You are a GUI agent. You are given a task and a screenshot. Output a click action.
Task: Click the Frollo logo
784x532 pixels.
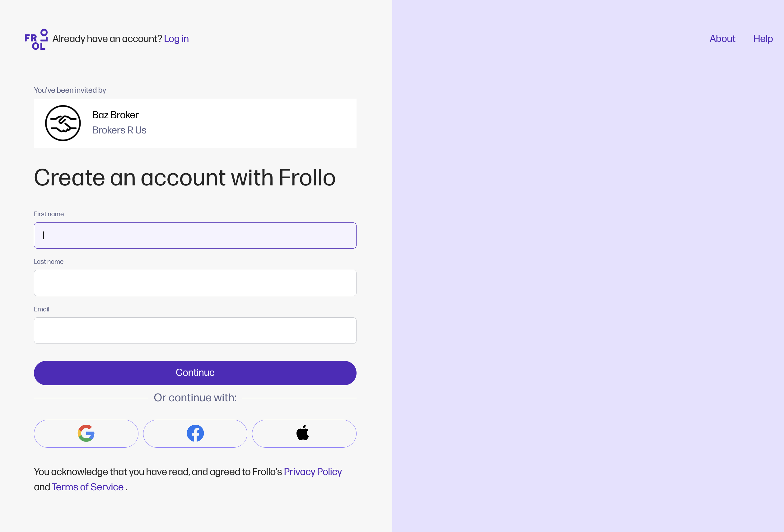(x=36, y=39)
